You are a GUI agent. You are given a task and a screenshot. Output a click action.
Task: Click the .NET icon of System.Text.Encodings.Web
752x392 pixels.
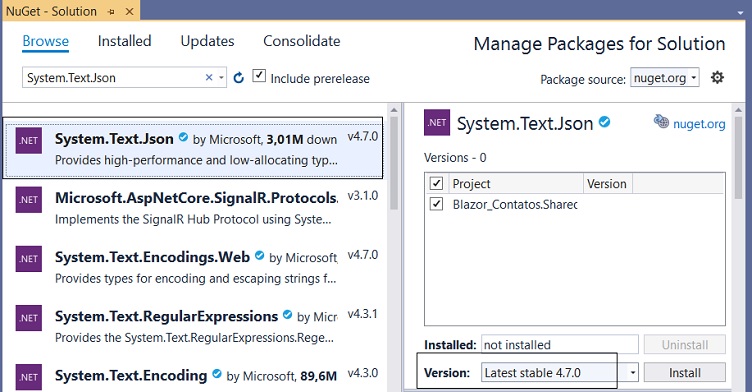point(29,259)
